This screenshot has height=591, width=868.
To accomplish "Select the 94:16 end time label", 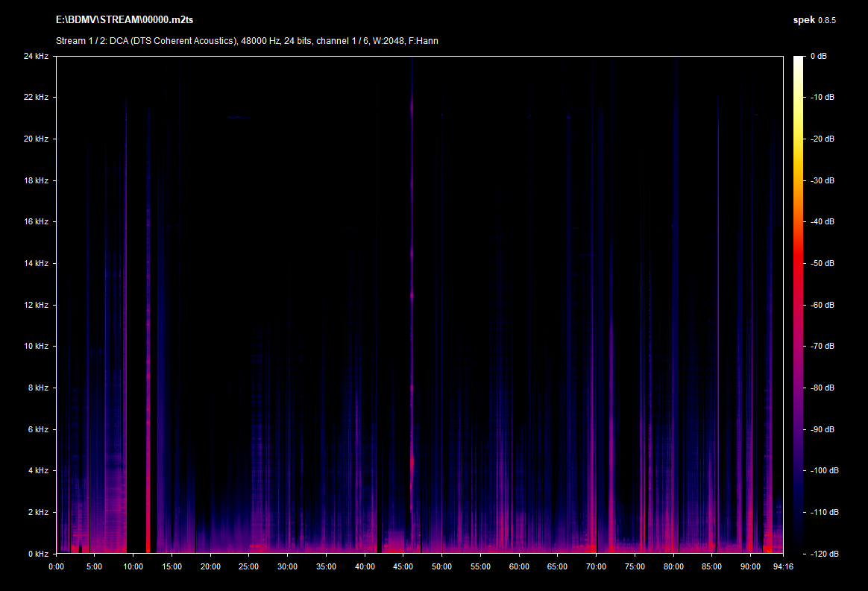I will (x=782, y=566).
